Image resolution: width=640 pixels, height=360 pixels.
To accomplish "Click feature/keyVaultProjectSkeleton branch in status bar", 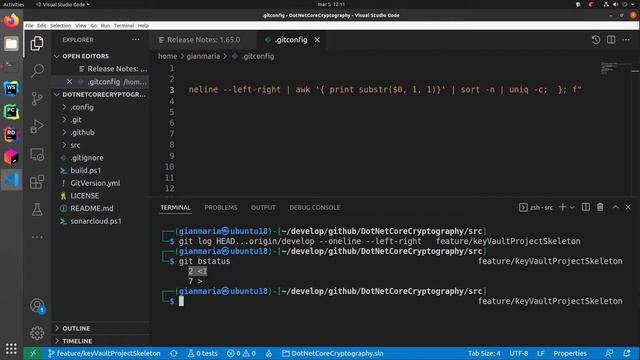I will [104, 353].
